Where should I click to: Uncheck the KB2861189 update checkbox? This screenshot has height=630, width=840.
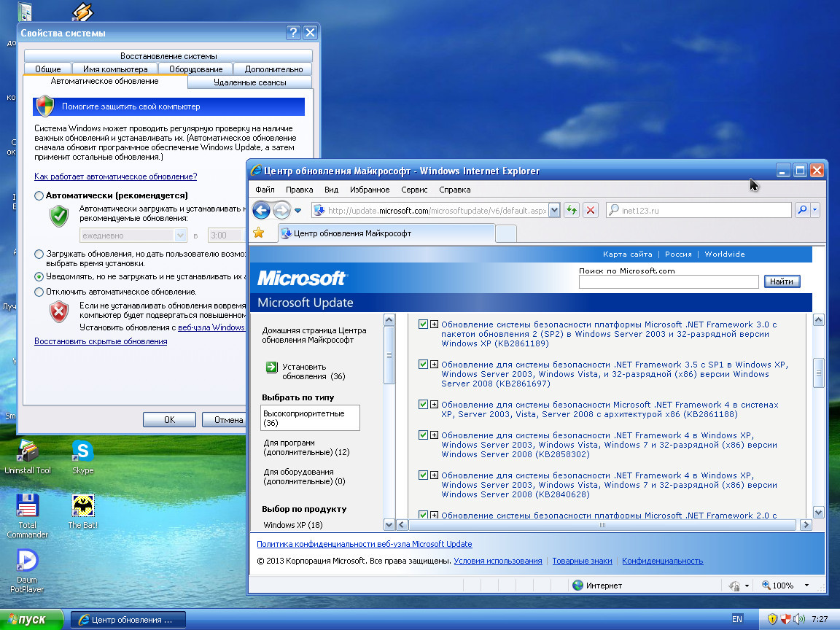[423, 324]
